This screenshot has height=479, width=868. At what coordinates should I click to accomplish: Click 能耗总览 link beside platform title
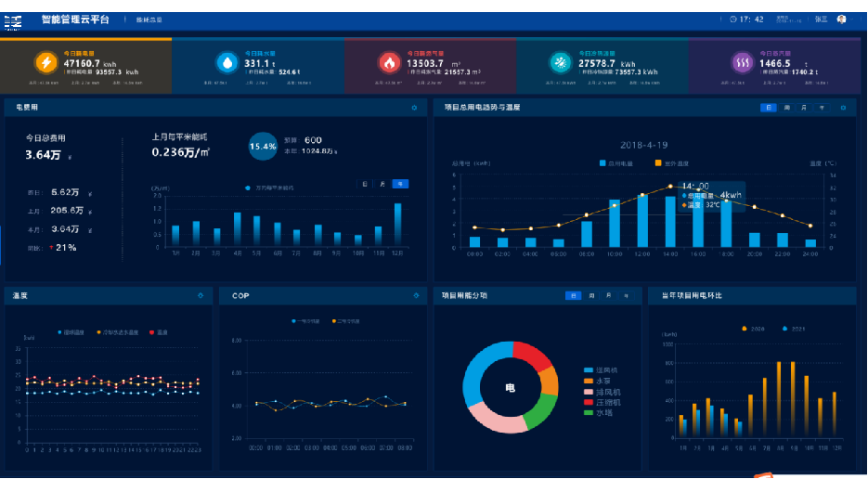[149, 19]
